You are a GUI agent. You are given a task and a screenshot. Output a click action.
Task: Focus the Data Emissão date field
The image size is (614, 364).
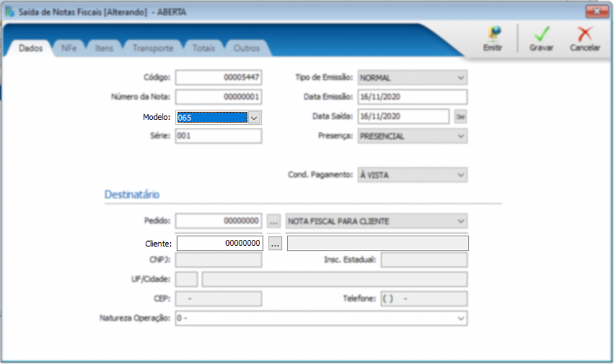click(x=411, y=97)
